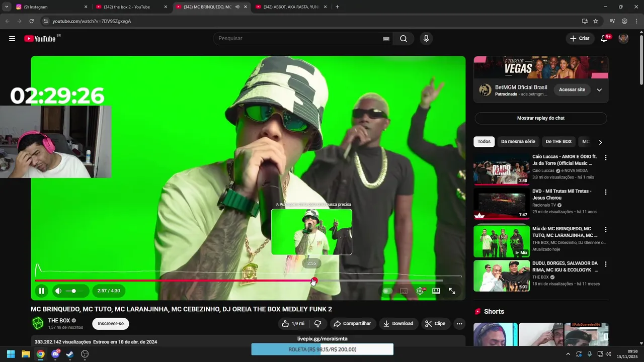Create a clip with Clipe button
This screenshot has width=644, height=362.
[x=435, y=324]
